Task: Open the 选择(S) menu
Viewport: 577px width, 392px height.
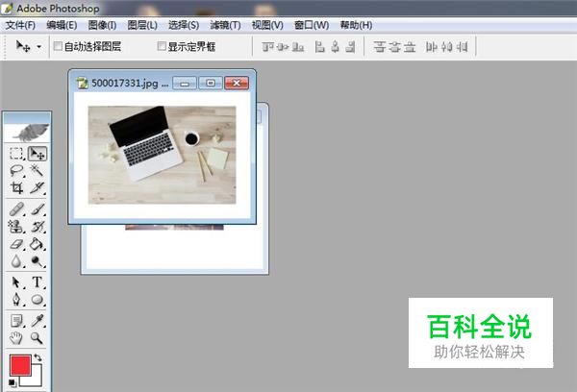Action: pyautogui.click(x=184, y=25)
